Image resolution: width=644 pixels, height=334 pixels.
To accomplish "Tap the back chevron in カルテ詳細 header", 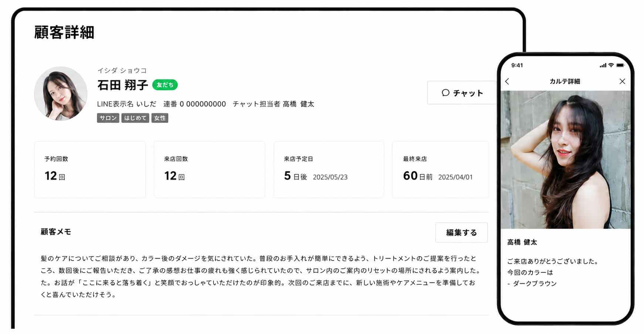I will click(x=507, y=81).
